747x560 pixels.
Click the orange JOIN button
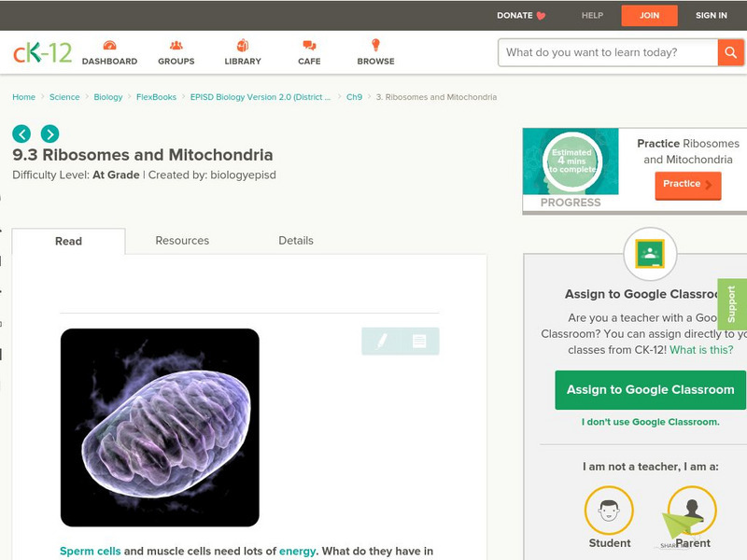point(650,15)
